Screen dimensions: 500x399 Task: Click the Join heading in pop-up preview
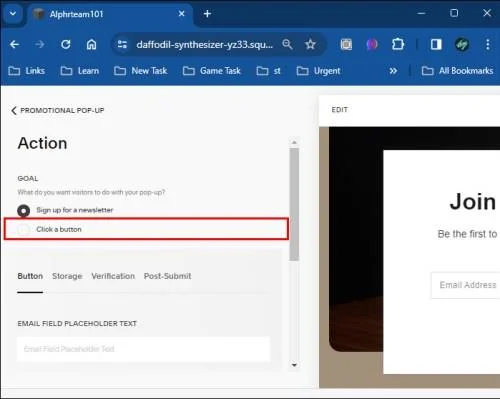coord(473,201)
